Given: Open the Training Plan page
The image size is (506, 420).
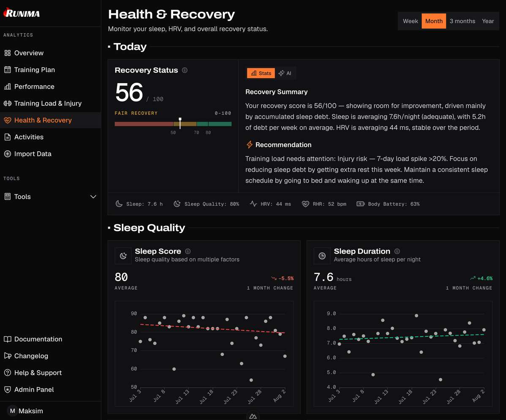Looking at the screenshot, I should click(50, 70).
